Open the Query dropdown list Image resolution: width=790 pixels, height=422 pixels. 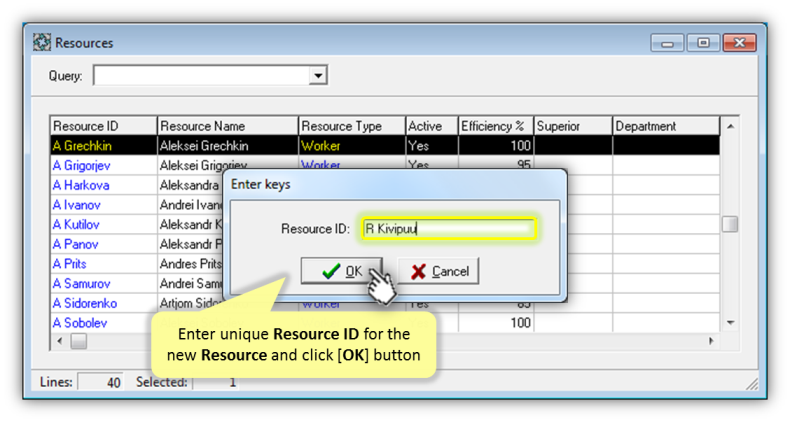click(x=318, y=76)
